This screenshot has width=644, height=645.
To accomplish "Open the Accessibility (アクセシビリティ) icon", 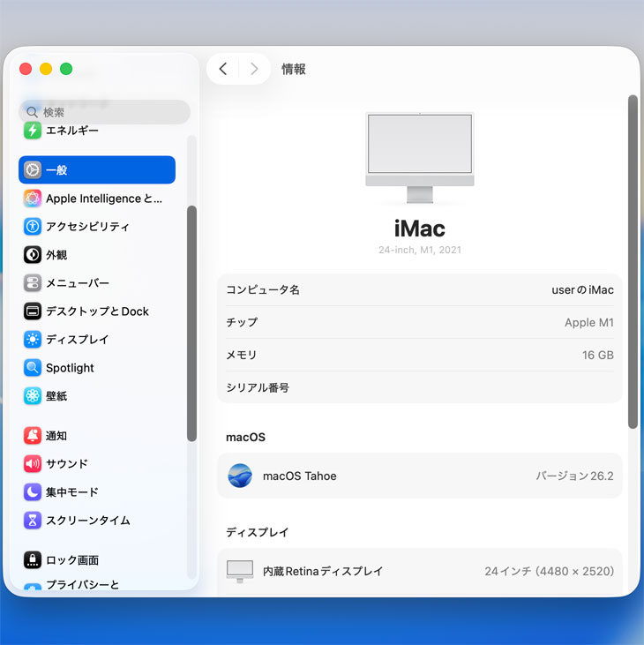I will coord(33,227).
